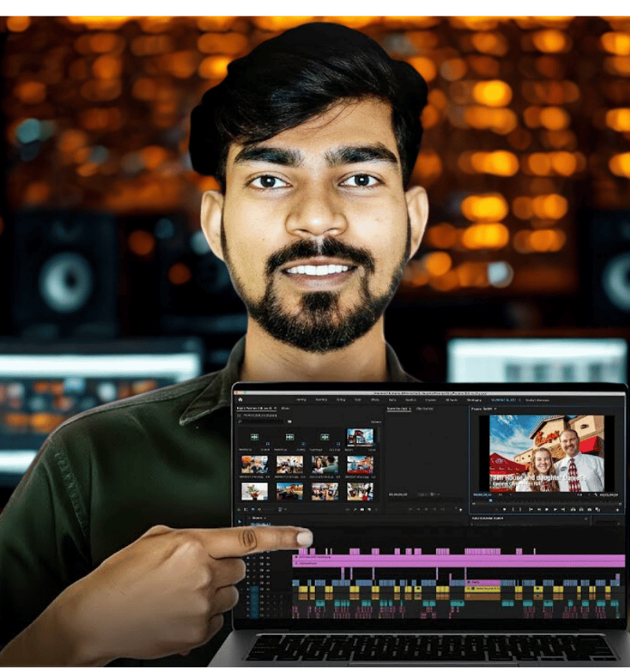Switch to the Editing workspace tab
Image resolution: width=630 pixels, height=672 pixels.
[x=341, y=400]
